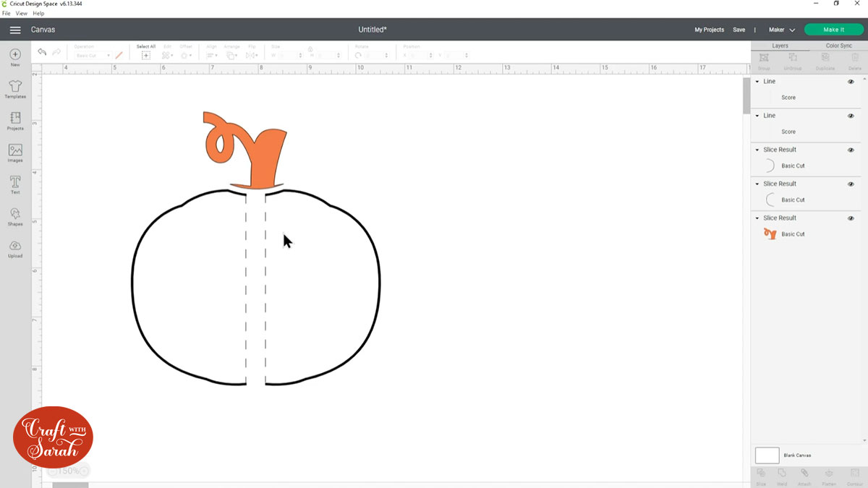The width and height of the screenshot is (868, 488).
Task: Click the Undo arrow
Action: click(x=42, y=52)
